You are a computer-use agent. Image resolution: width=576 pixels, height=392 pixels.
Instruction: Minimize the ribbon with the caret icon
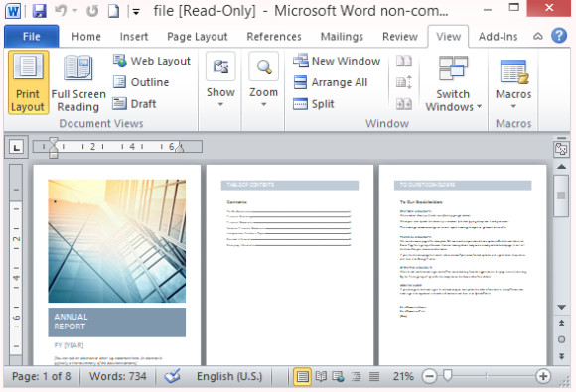coord(538,36)
